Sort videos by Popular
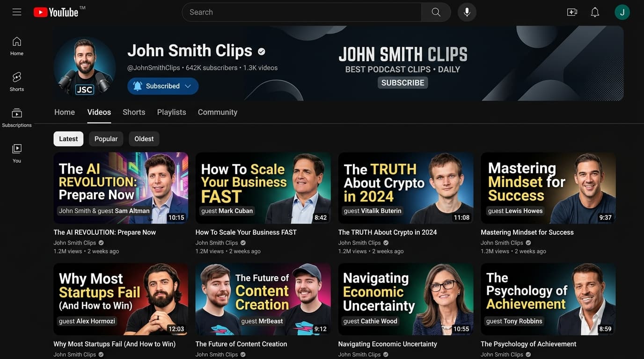This screenshot has width=644, height=359. [106, 139]
